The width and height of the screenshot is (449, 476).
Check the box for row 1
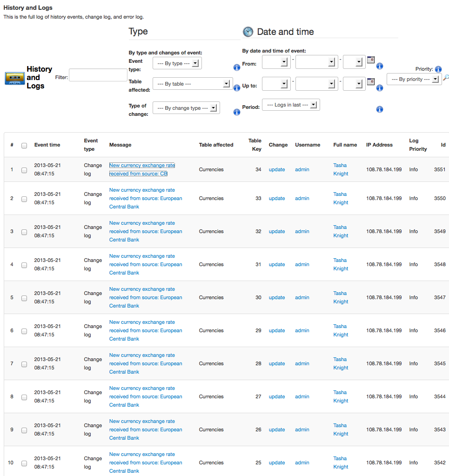pyautogui.click(x=24, y=170)
